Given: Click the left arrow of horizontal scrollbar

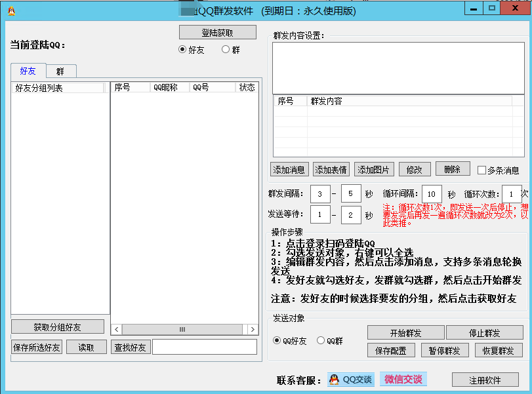Looking at the screenshot, I should tap(117, 329).
